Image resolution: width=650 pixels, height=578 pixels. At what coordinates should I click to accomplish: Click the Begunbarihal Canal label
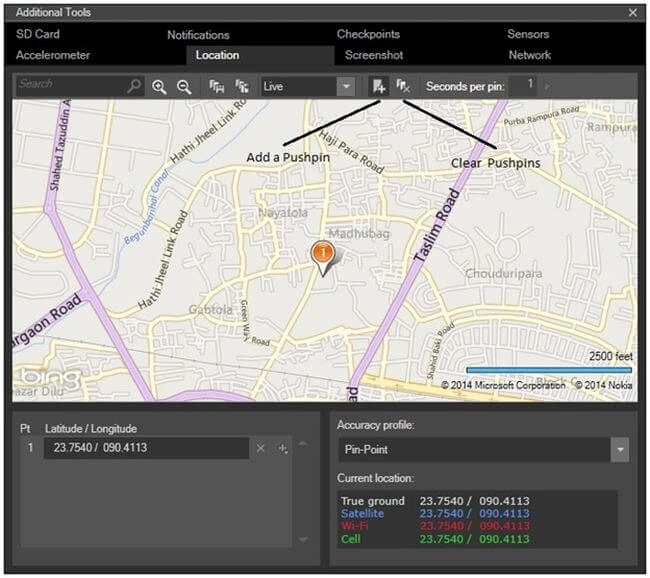pyautogui.click(x=146, y=206)
